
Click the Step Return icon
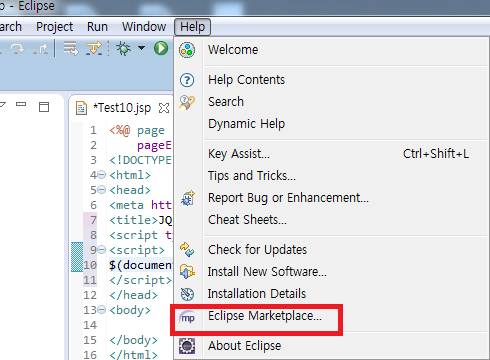pos(41,49)
